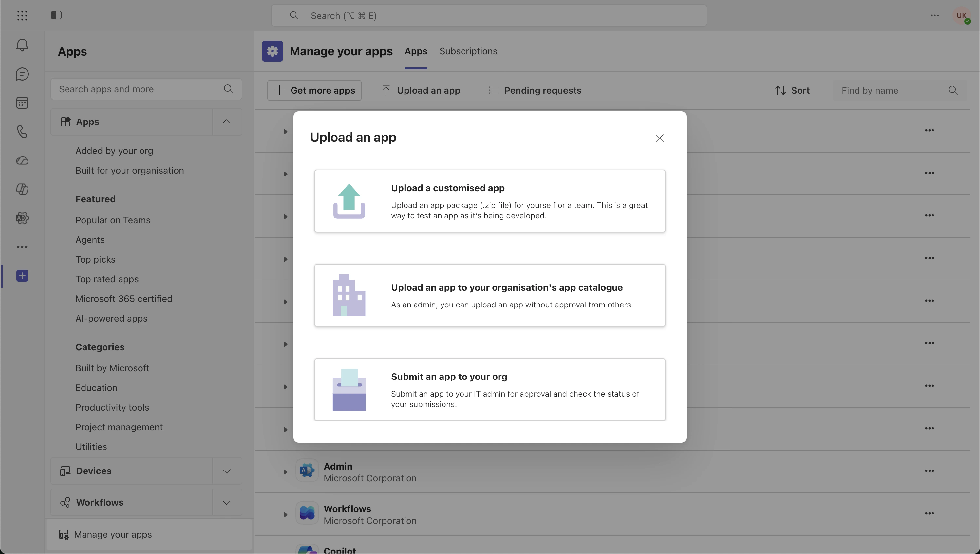Open the Devices section
The height and width of the screenshot is (554, 980).
point(132,471)
